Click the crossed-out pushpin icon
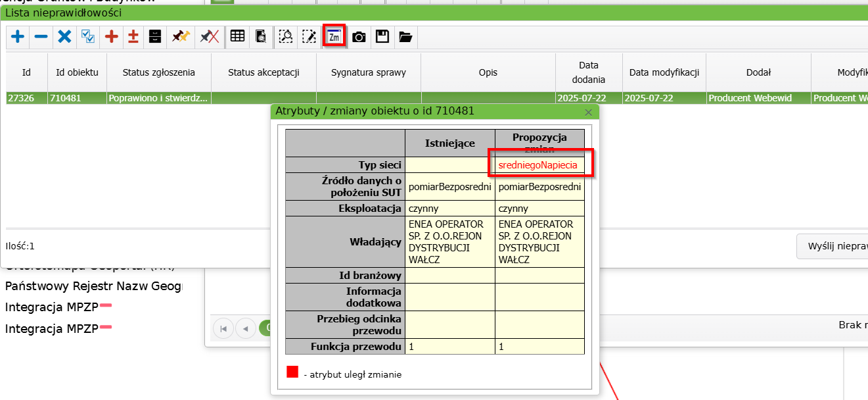The height and width of the screenshot is (400, 868). (209, 37)
